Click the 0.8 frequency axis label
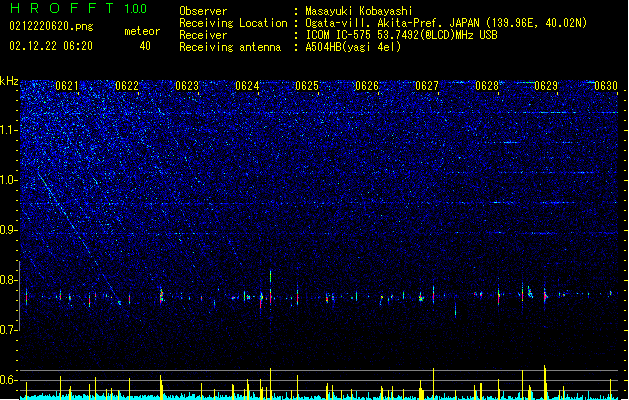Viewport: 629px width, 400px height. pyautogui.click(x=9, y=280)
